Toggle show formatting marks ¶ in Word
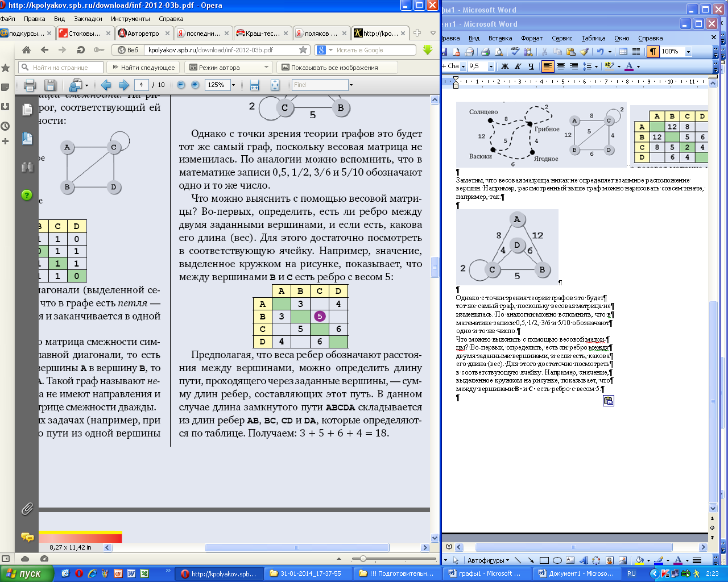 (653, 52)
